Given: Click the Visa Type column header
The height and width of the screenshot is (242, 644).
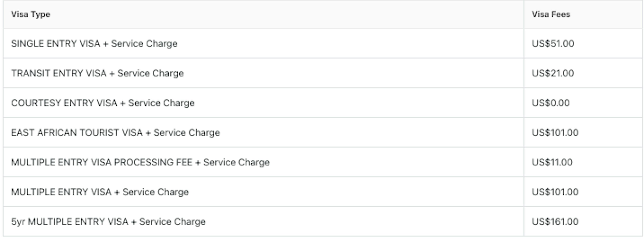Looking at the screenshot, I should tap(31, 14).
